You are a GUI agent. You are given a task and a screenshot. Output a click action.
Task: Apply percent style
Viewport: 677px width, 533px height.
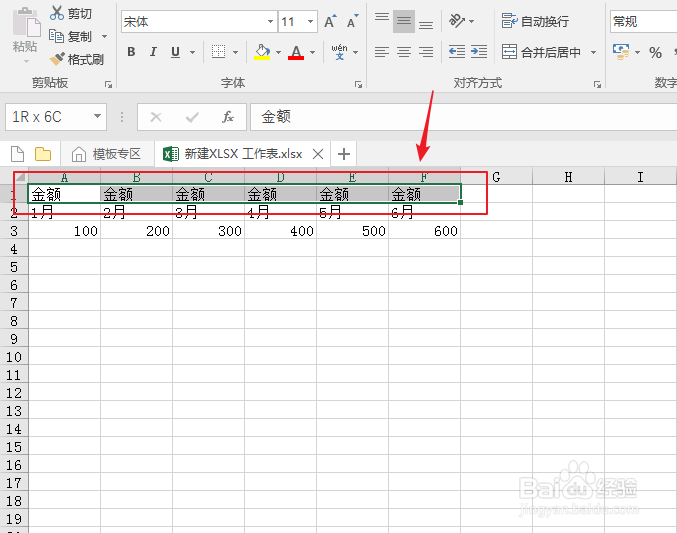coord(655,53)
